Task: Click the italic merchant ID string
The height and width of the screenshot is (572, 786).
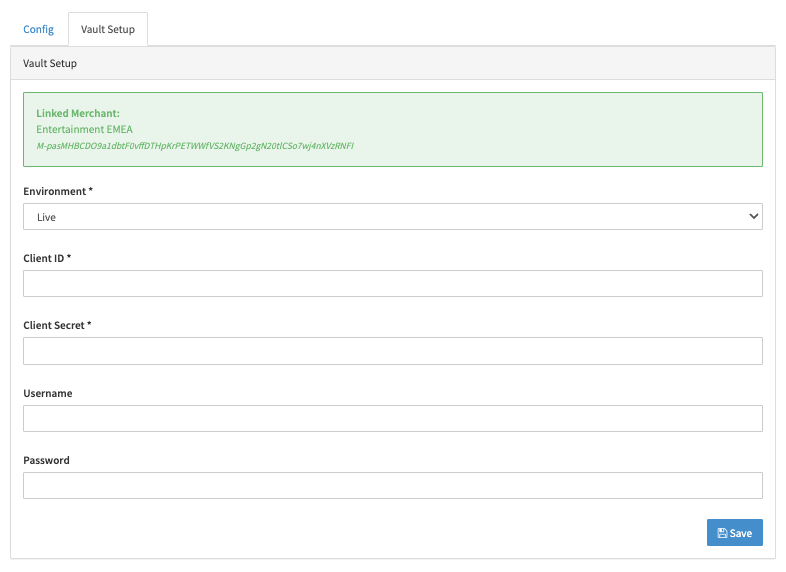Action: [x=195, y=146]
